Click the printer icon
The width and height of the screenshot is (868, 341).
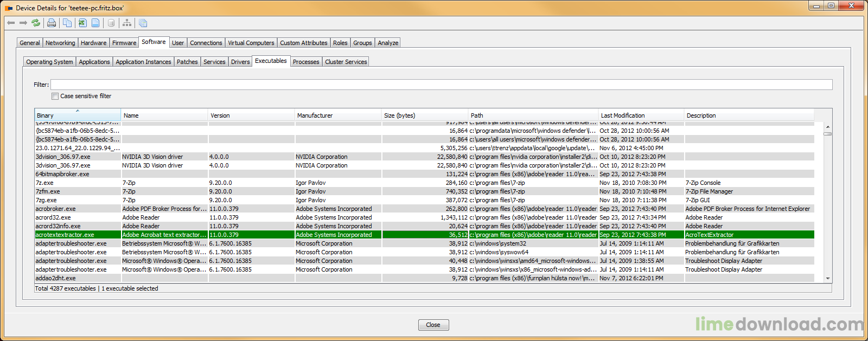[52, 23]
